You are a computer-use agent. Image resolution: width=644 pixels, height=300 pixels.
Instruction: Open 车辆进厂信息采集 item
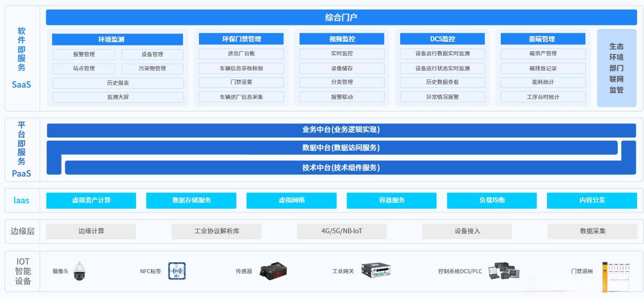(241, 97)
